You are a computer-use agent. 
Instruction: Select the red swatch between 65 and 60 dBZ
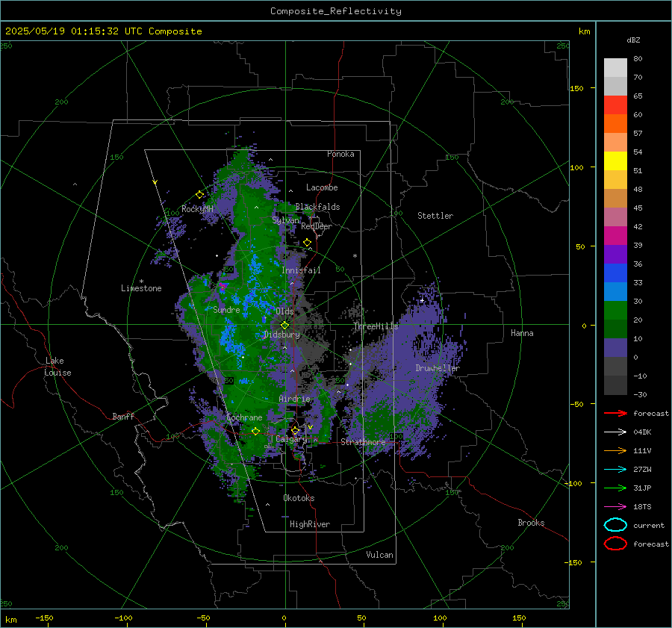tap(615, 105)
